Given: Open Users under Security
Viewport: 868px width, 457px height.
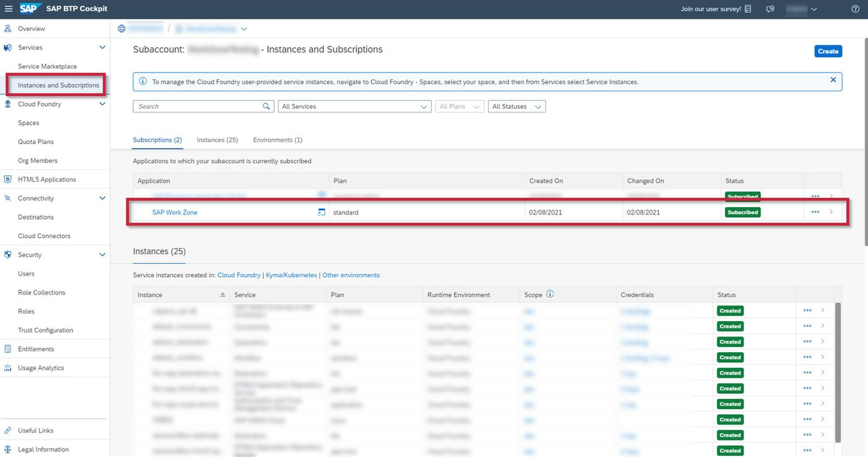Looking at the screenshot, I should click(x=27, y=273).
